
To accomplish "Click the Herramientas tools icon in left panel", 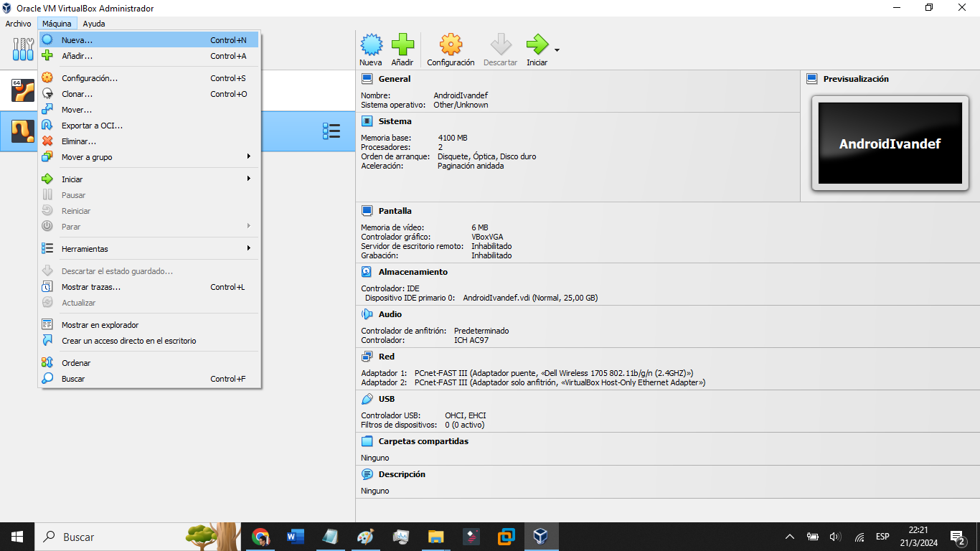I will tap(23, 50).
